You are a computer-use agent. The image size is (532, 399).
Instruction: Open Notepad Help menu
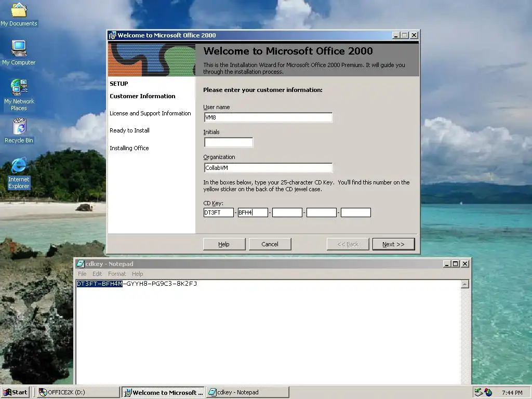(137, 274)
